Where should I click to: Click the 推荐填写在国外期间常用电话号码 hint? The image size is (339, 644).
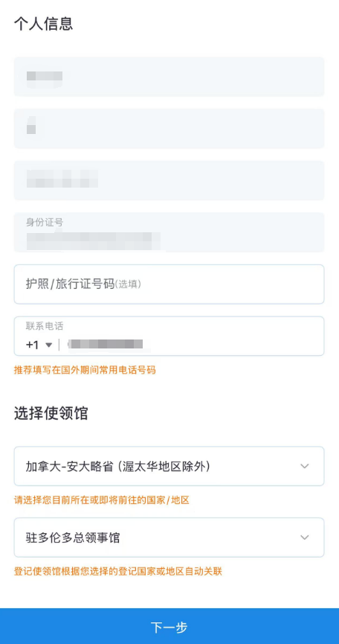pyautogui.click(x=85, y=370)
